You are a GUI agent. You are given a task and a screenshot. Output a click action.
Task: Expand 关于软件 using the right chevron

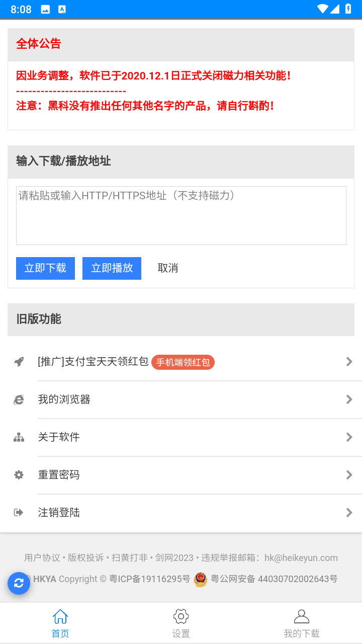349,437
